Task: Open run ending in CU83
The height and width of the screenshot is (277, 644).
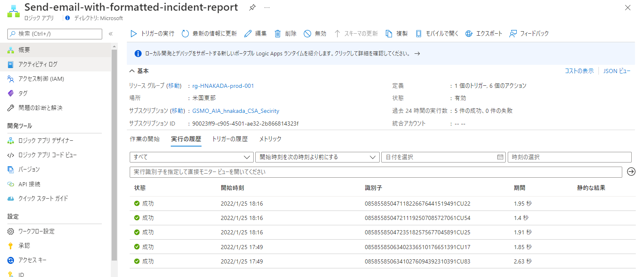Action: (383, 261)
